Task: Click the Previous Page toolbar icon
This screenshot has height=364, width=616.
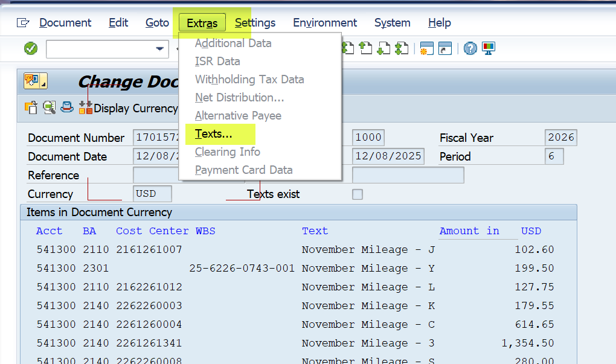Action: tap(366, 49)
